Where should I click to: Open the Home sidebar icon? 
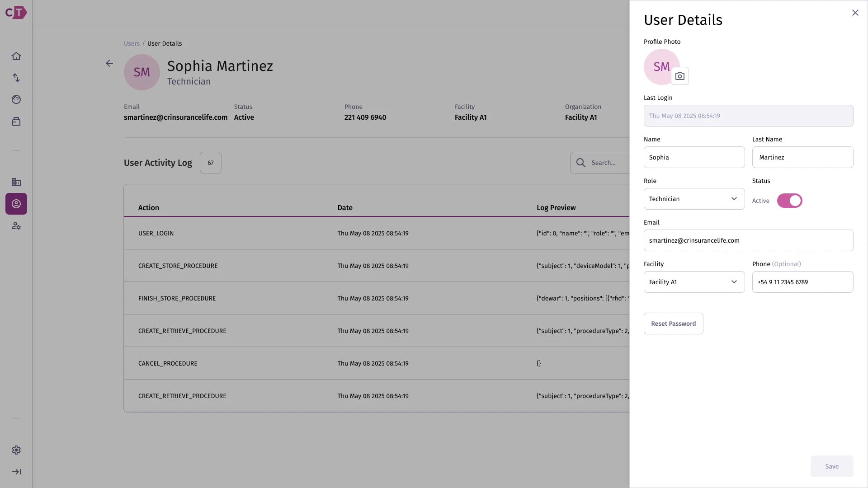16,56
